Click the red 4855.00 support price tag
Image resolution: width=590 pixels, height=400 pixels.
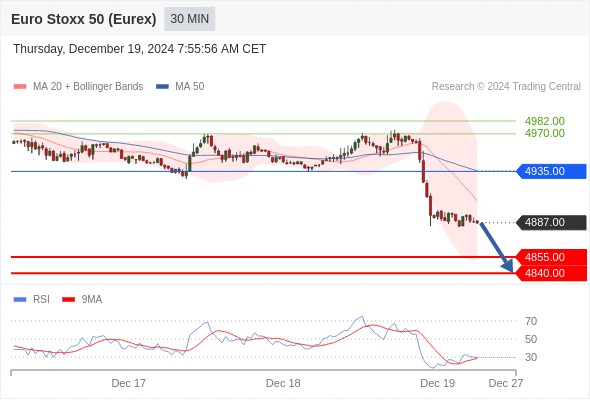point(551,257)
